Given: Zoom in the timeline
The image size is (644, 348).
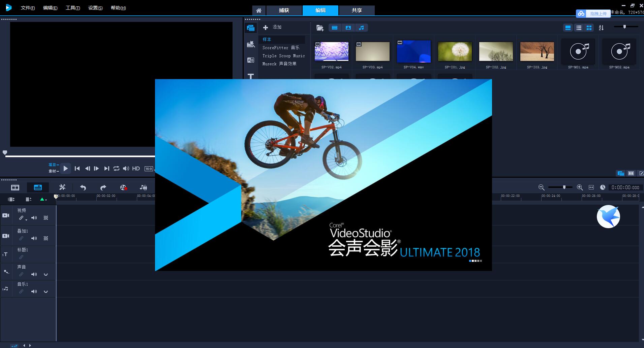Looking at the screenshot, I should click(x=580, y=187).
